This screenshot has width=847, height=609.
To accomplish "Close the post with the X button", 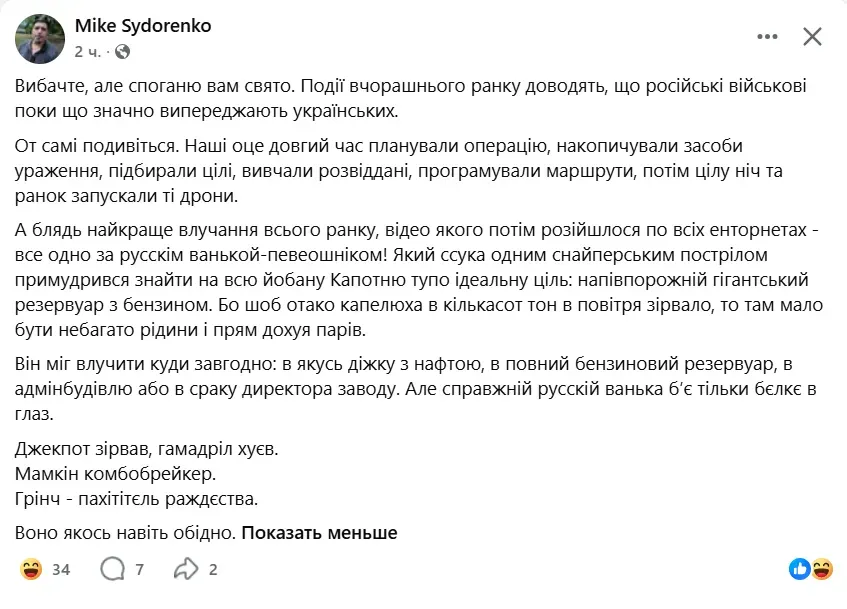I will [x=812, y=37].
